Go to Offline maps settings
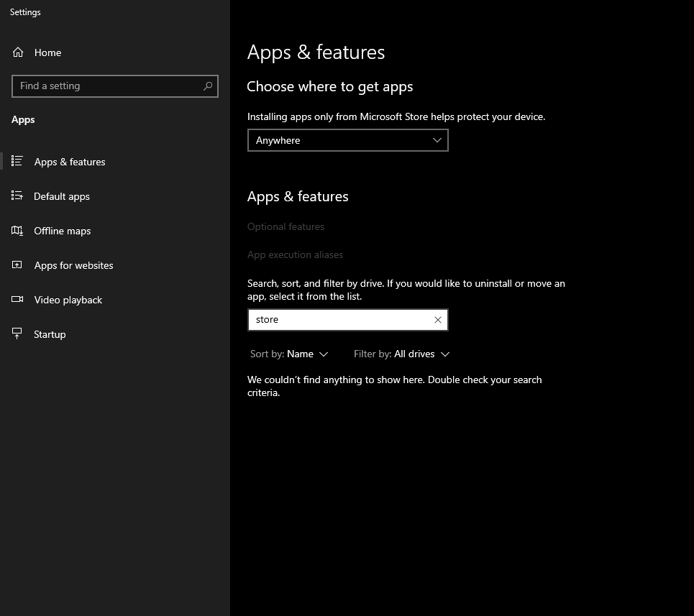The width and height of the screenshot is (694, 616). pyautogui.click(x=62, y=231)
